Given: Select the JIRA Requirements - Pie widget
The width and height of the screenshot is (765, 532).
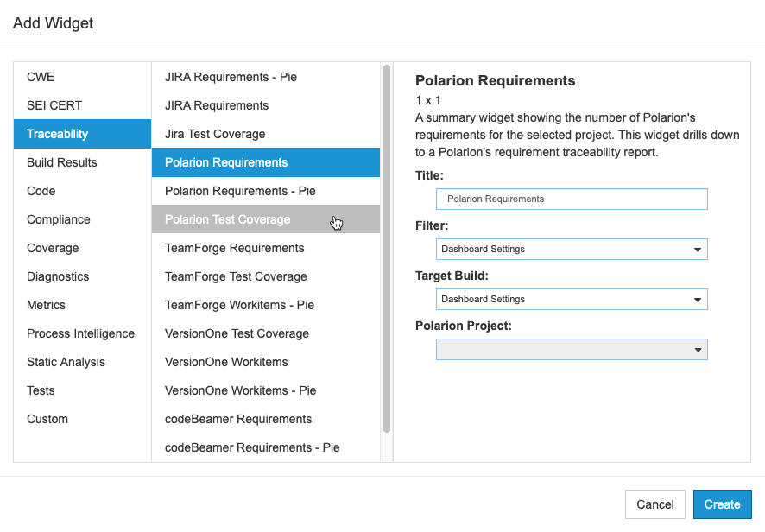Looking at the screenshot, I should [266, 77].
